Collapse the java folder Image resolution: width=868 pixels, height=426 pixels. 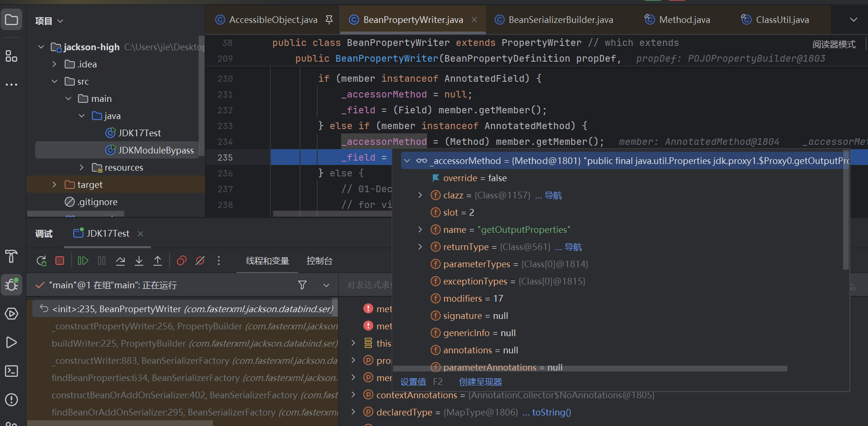pos(82,116)
